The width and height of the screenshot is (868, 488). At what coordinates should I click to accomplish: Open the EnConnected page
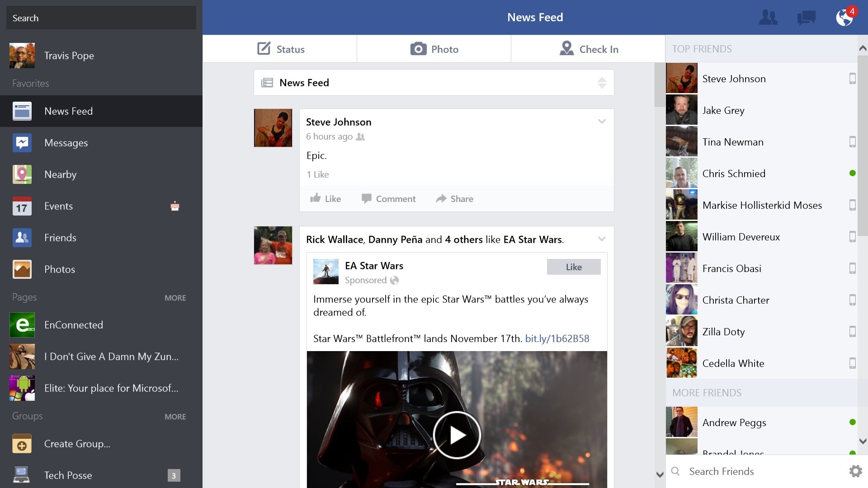(101, 325)
